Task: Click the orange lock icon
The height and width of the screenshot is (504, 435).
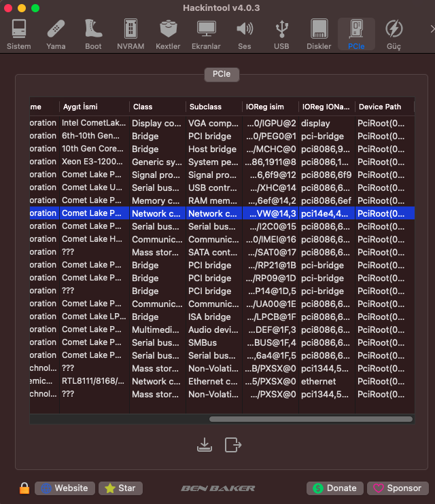Action: pos(24,488)
